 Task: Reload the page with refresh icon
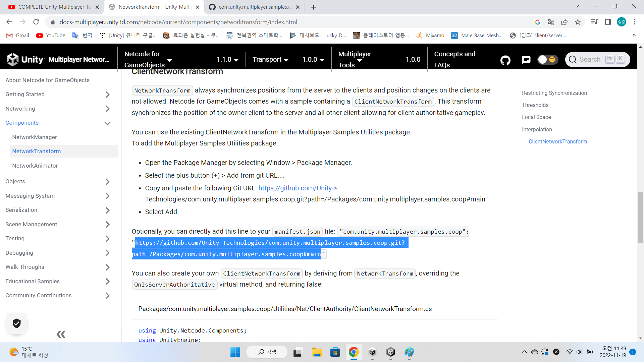point(36,22)
